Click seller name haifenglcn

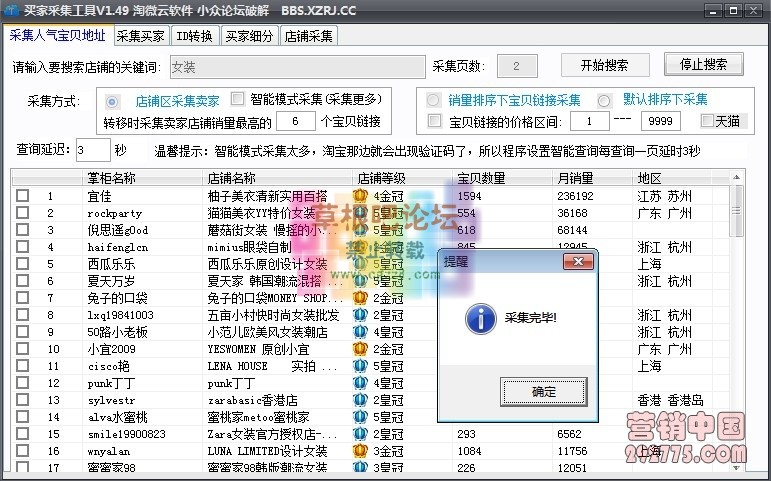pyautogui.click(x=118, y=247)
